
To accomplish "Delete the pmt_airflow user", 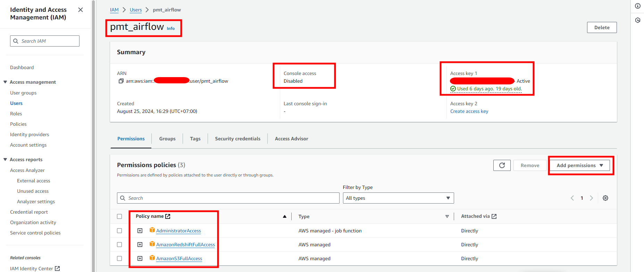I will pos(602,27).
